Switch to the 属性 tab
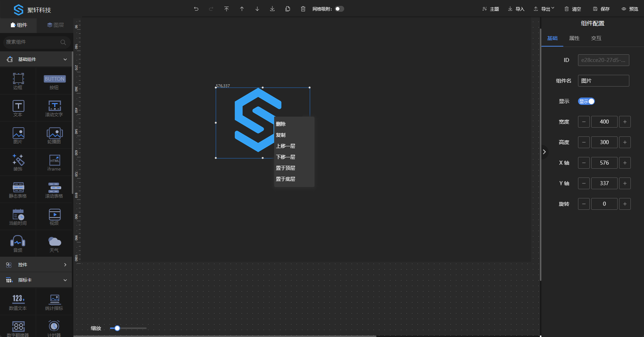This screenshot has width=644, height=337. coord(574,38)
